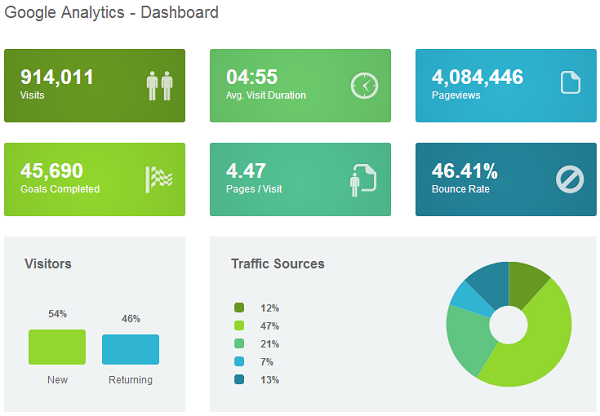Click the 46% label above Returning bar
600x416 pixels.
click(x=131, y=319)
